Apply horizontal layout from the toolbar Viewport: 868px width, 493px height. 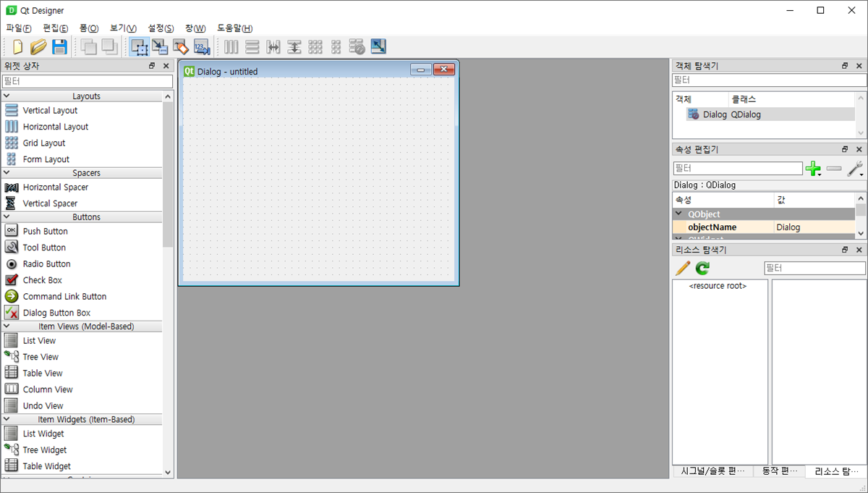pos(231,47)
